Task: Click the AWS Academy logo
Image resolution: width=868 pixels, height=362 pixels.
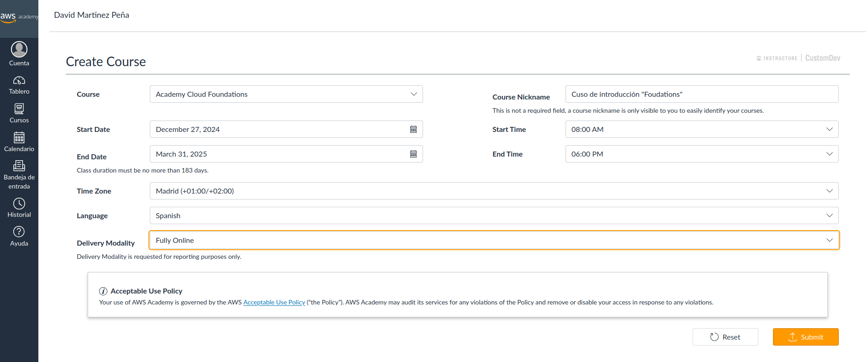Action: 19,17
